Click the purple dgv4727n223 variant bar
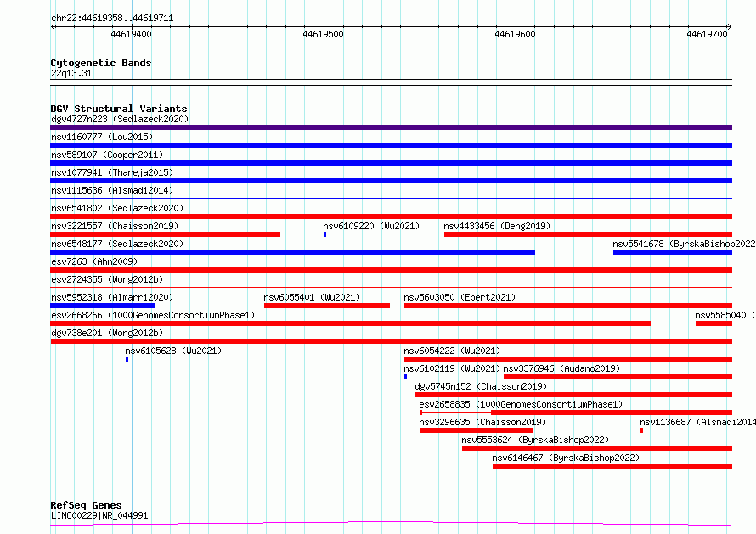756x534 pixels. (x=391, y=127)
